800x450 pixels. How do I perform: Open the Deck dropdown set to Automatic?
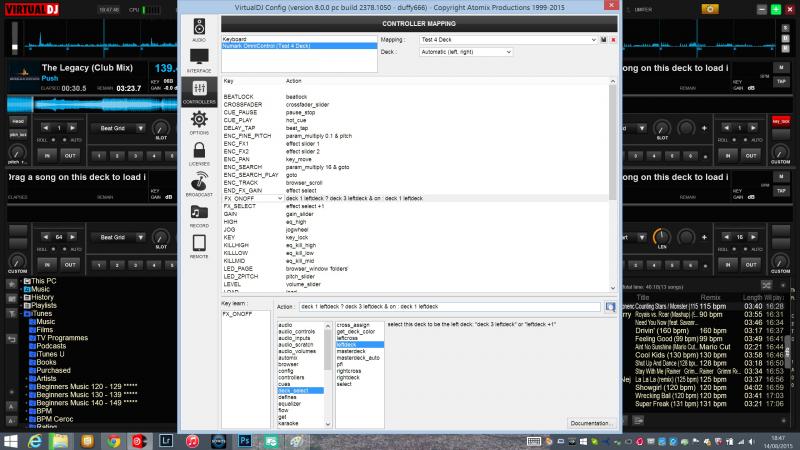(x=466, y=52)
